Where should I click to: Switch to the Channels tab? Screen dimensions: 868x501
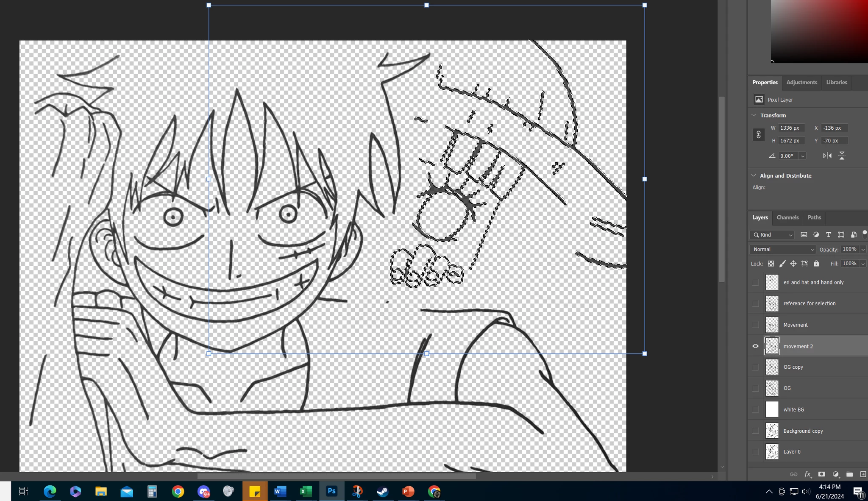pyautogui.click(x=787, y=217)
